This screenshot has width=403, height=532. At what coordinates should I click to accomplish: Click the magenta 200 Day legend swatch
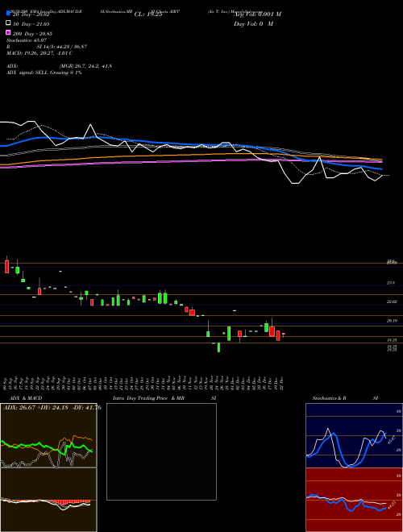click(8, 32)
